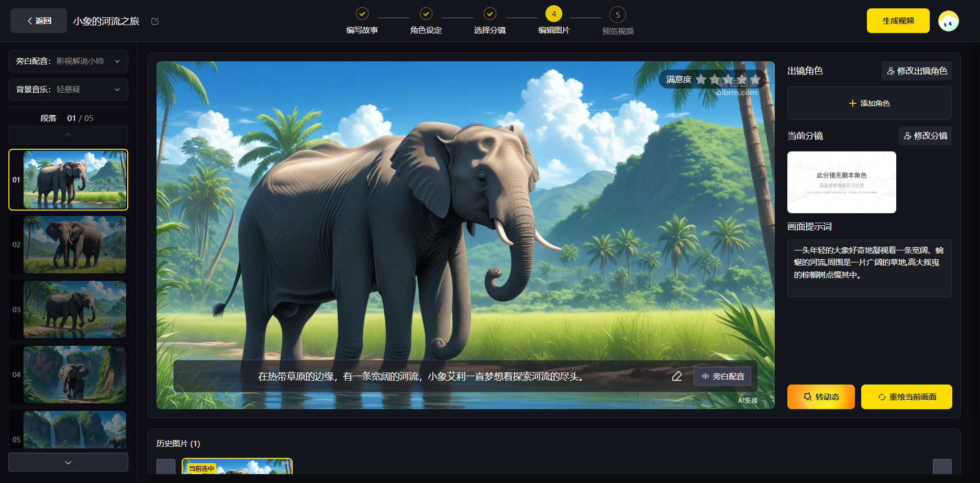Screen dimensions: 980x483
Task: Click the project title 小象的河流之旅
Action: pos(106,21)
